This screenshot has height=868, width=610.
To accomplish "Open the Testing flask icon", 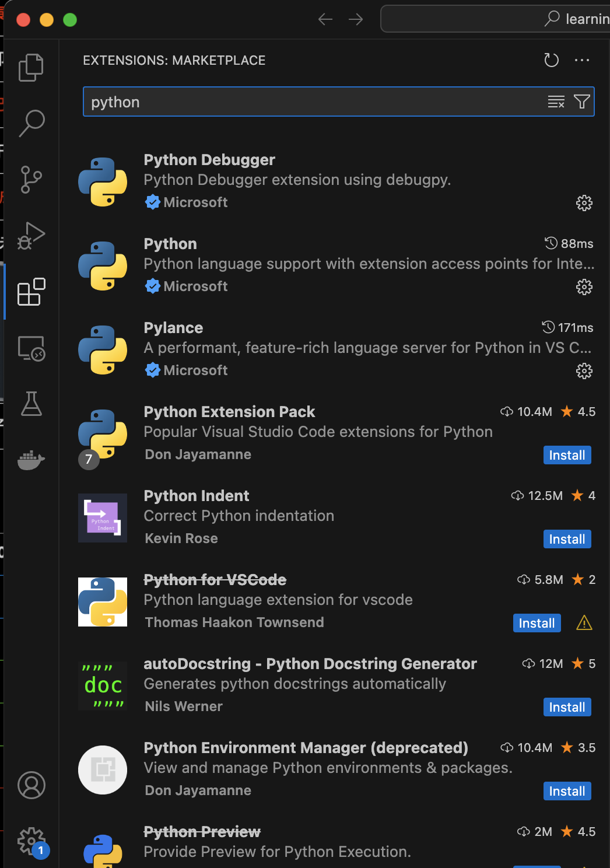I will [x=31, y=404].
